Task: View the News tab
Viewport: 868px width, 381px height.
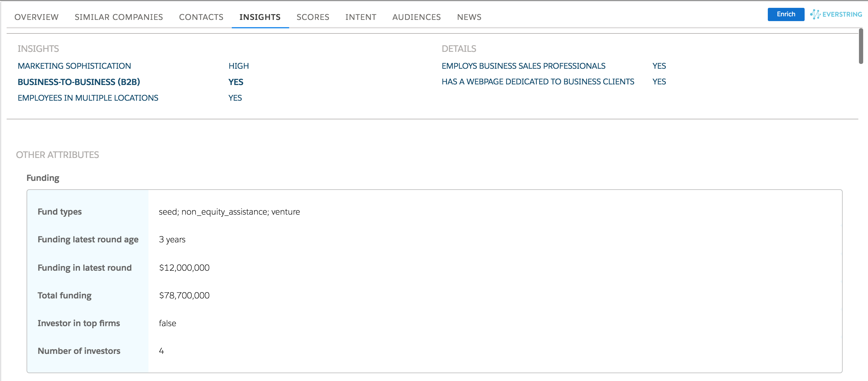Action: coord(469,17)
